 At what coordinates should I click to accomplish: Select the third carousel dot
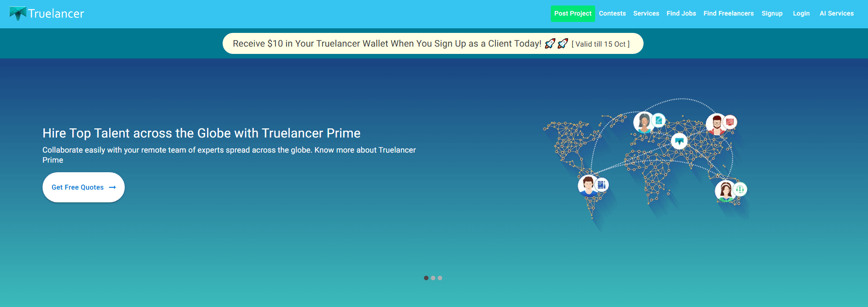[x=440, y=278]
